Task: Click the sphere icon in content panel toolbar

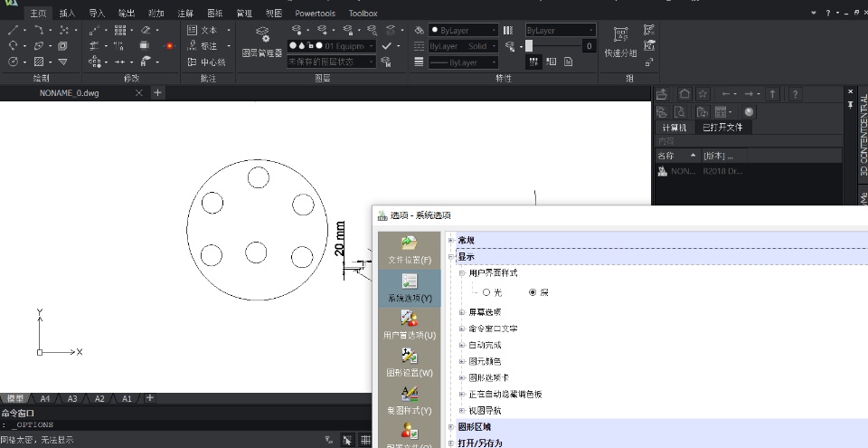Action: pyautogui.click(x=749, y=112)
